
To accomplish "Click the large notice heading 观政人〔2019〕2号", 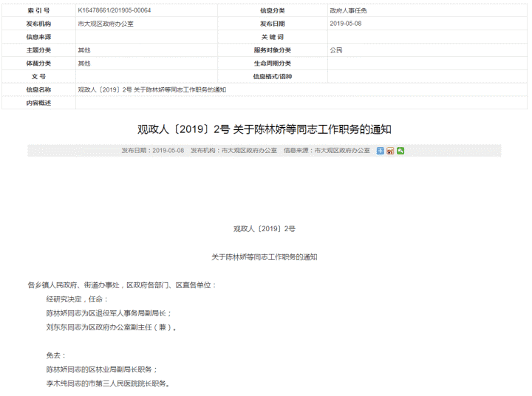I will point(265,129).
